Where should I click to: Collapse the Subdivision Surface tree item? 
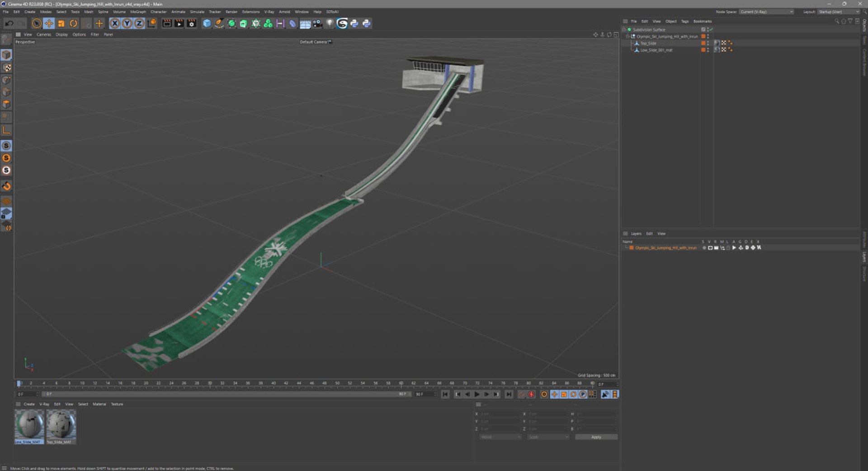624,29
